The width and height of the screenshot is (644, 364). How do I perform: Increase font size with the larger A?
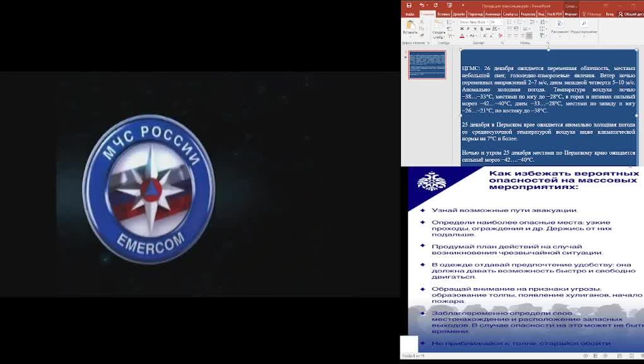click(485, 36)
